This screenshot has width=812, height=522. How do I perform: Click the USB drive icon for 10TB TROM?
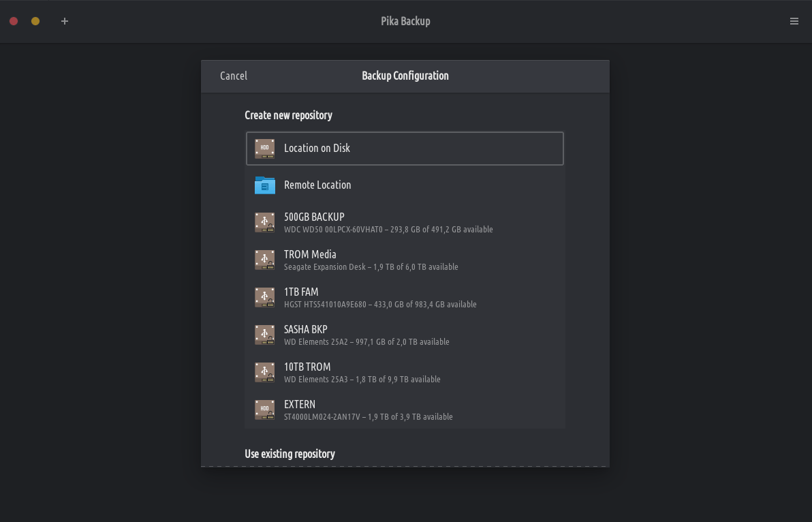[x=265, y=373]
